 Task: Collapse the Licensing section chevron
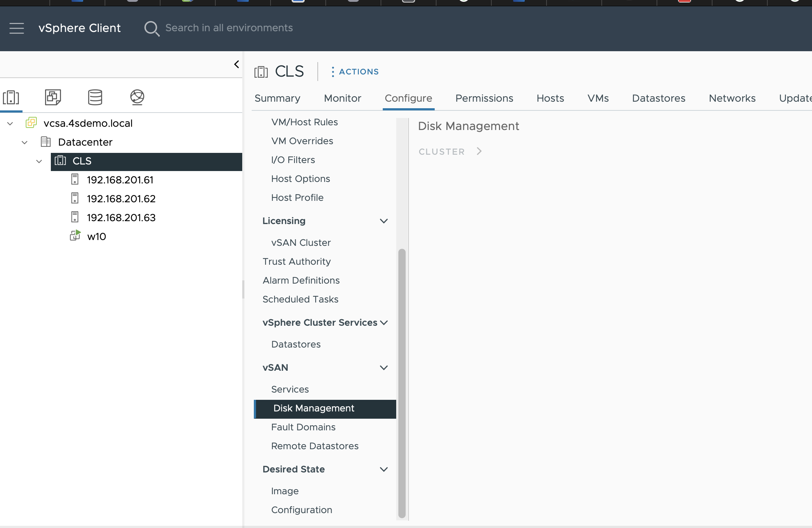pyautogui.click(x=384, y=221)
